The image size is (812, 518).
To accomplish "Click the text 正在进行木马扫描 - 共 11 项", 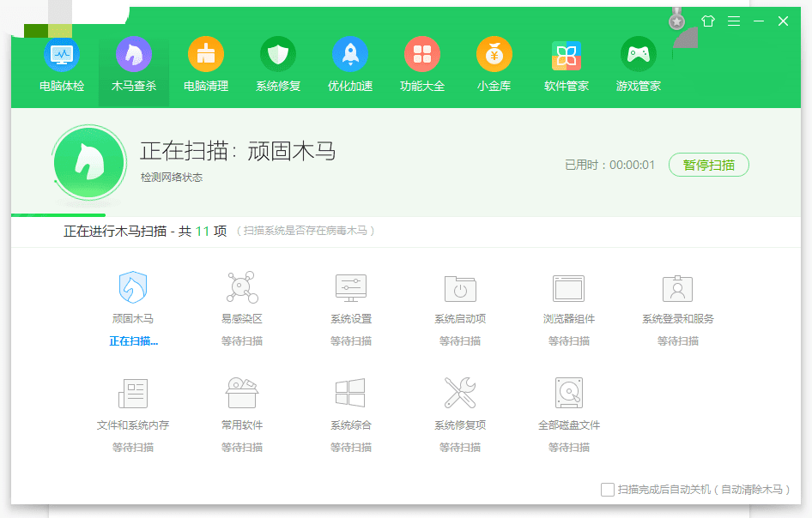I will 145,231.
